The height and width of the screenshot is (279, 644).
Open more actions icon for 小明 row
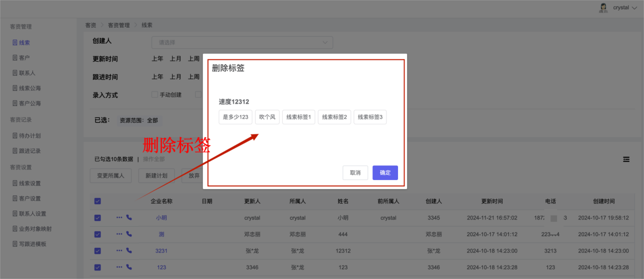[x=119, y=218]
